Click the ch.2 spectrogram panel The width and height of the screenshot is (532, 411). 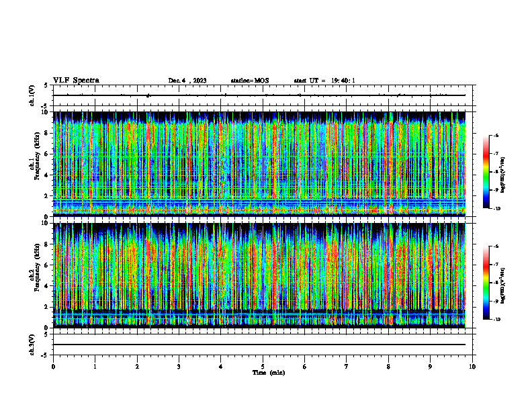coord(259,275)
